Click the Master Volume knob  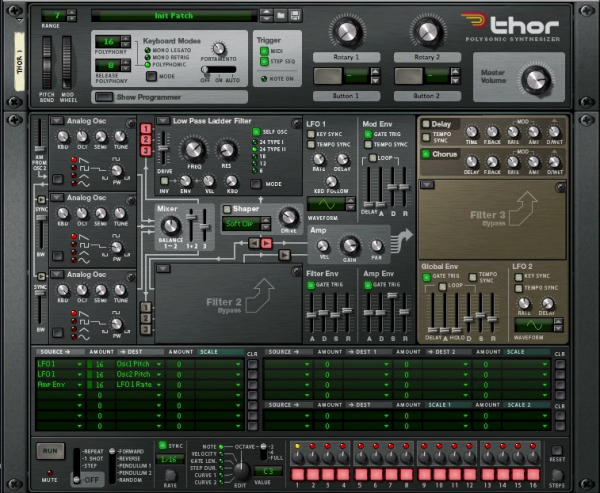536,80
